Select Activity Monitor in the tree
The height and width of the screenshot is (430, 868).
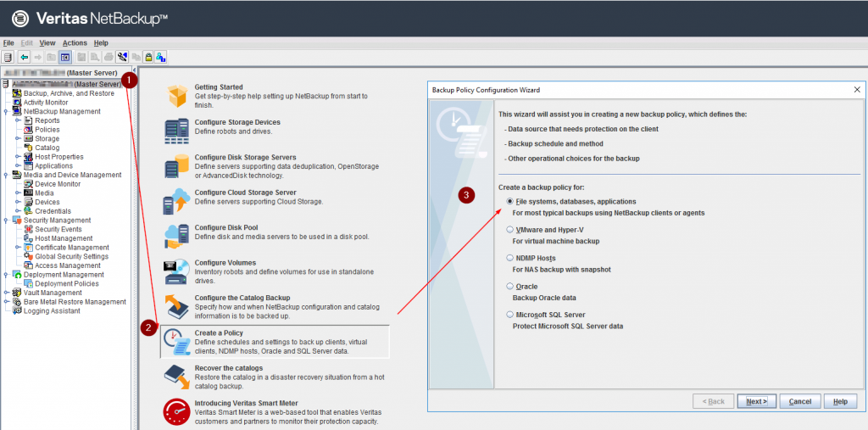pos(45,103)
